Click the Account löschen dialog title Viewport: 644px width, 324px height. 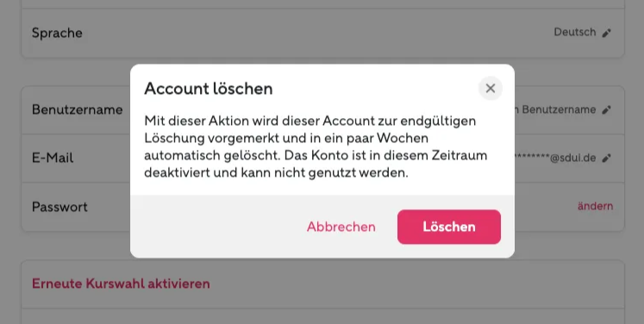tap(209, 89)
